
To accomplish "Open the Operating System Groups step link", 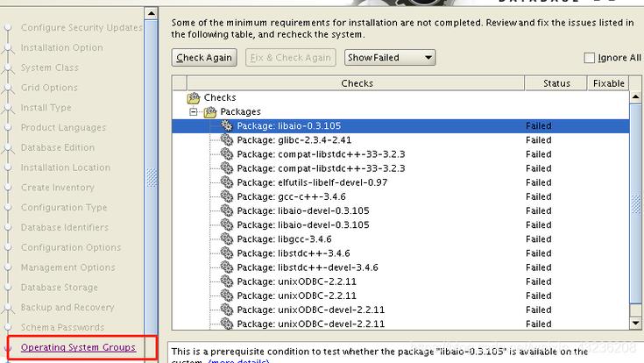I will coord(78,347).
